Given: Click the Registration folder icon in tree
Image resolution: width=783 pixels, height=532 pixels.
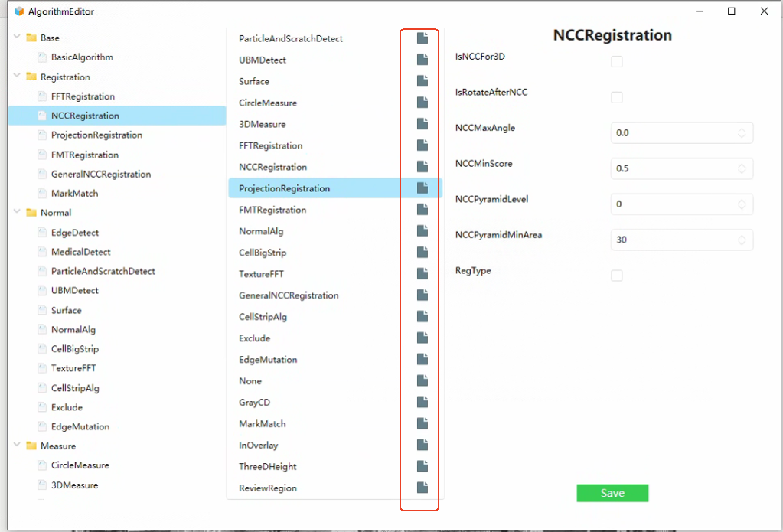Looking at the screenshot, I should 31,77.
